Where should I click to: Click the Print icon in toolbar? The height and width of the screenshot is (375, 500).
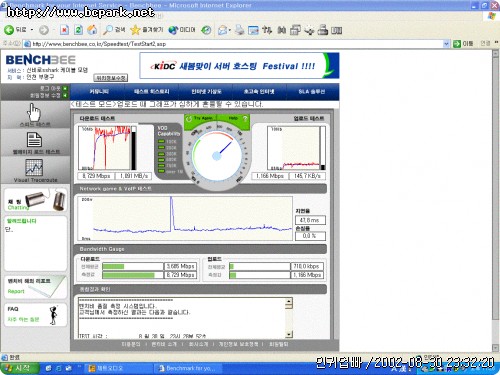pos(239,30)
